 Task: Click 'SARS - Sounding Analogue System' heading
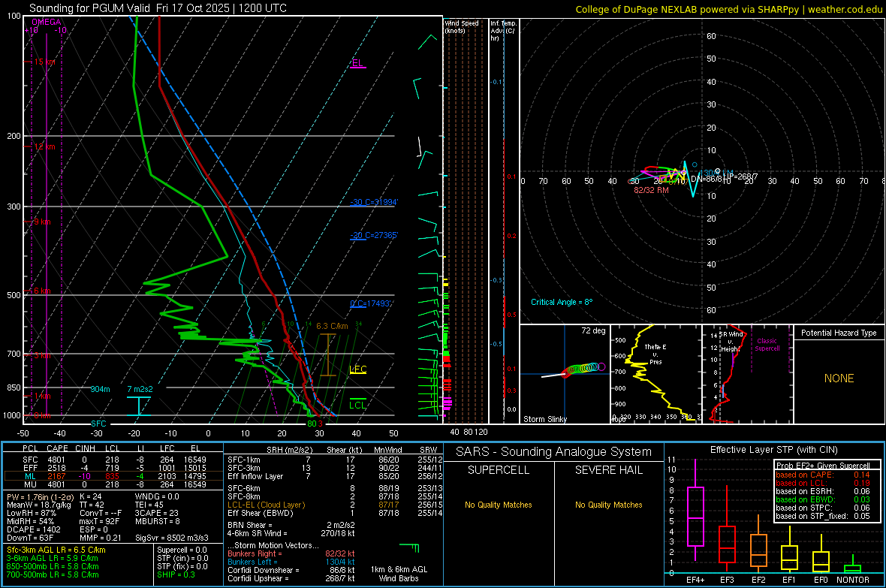click(553, 451)
